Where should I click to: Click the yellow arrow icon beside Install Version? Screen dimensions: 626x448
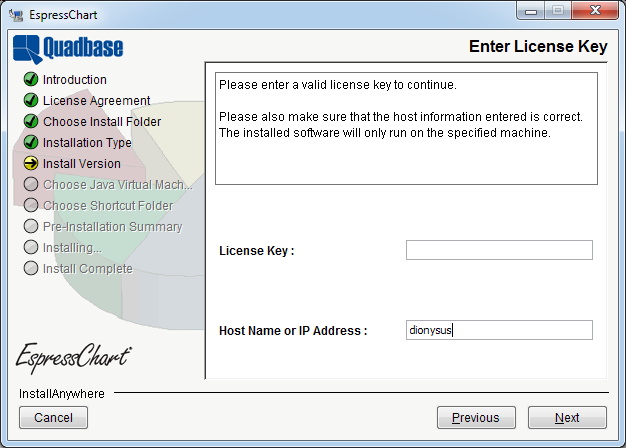pyautogui.click(x=31, y=163)
